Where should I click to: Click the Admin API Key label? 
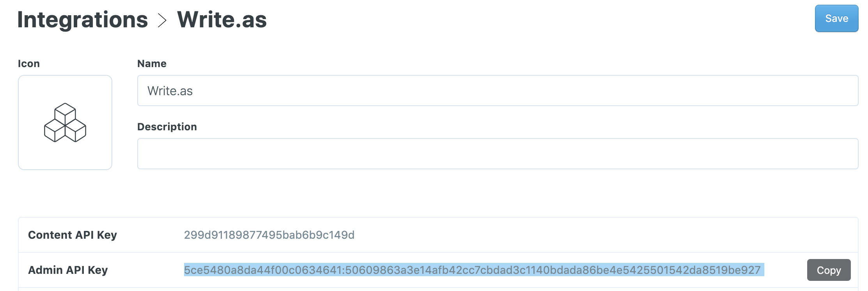68,270
